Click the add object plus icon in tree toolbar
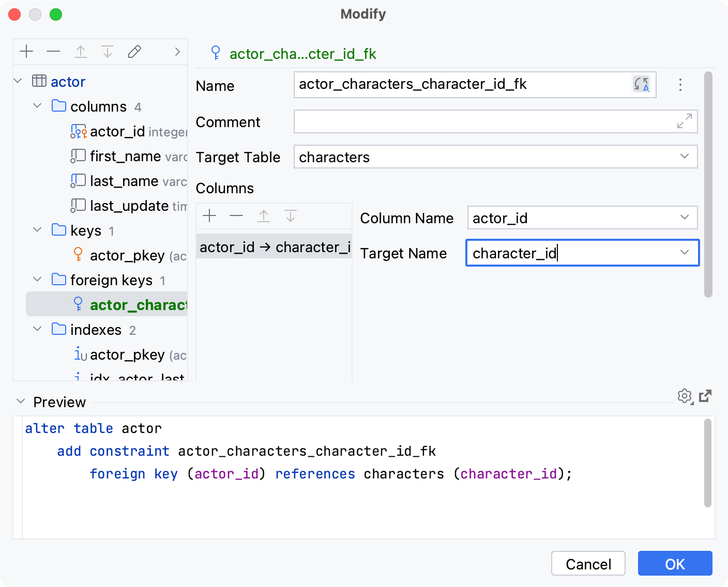Screen dimensions: 728x587 (x=26, y=52)
